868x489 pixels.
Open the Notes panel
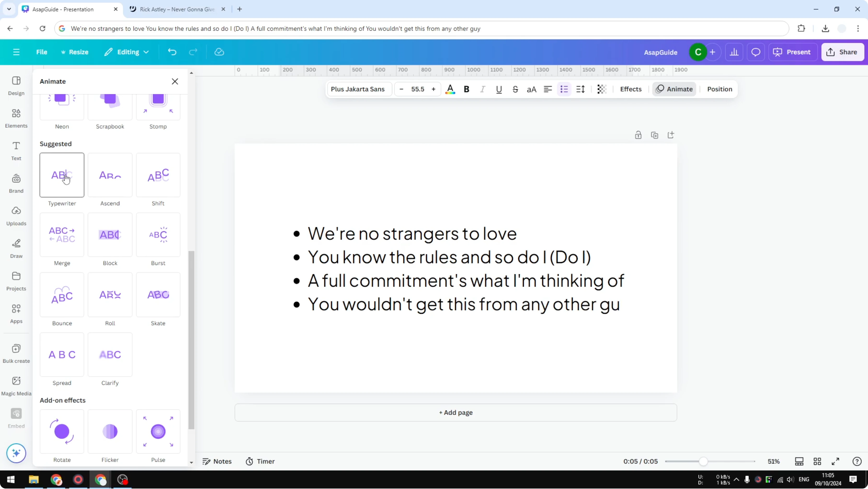point(217,461)
